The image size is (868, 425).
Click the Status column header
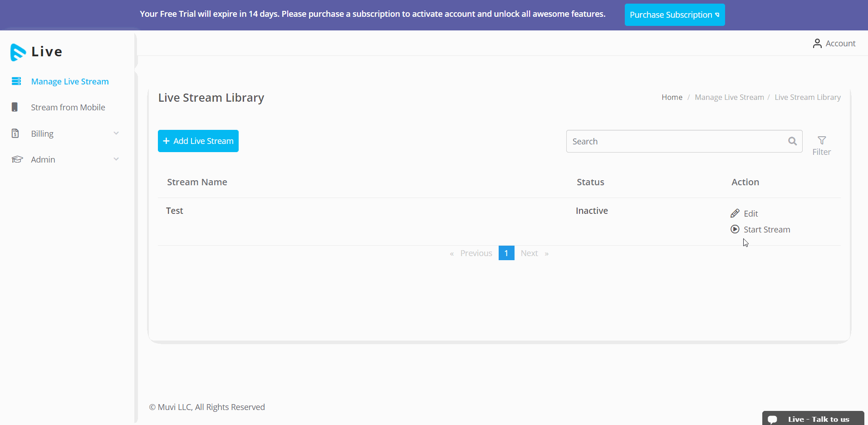point(590,182)
